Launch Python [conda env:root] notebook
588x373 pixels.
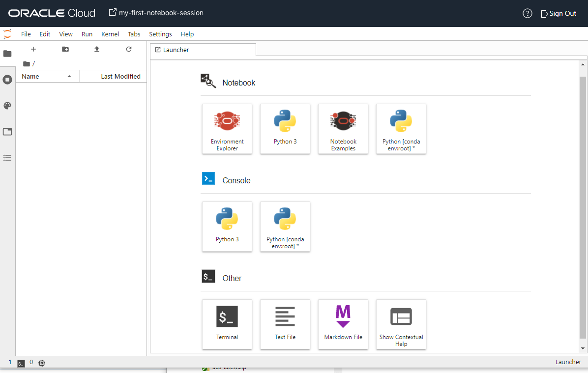pos(401,129)
